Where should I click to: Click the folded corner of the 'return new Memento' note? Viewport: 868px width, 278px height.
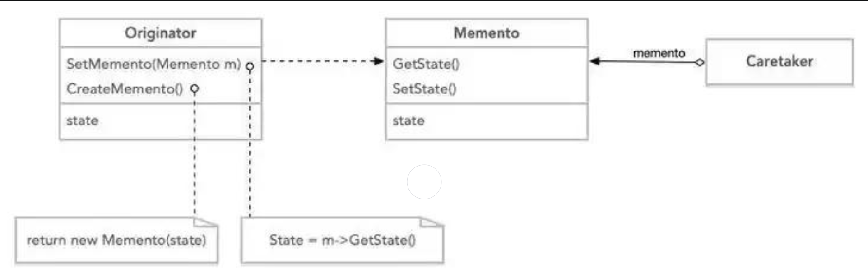click(x=205, y=222)
